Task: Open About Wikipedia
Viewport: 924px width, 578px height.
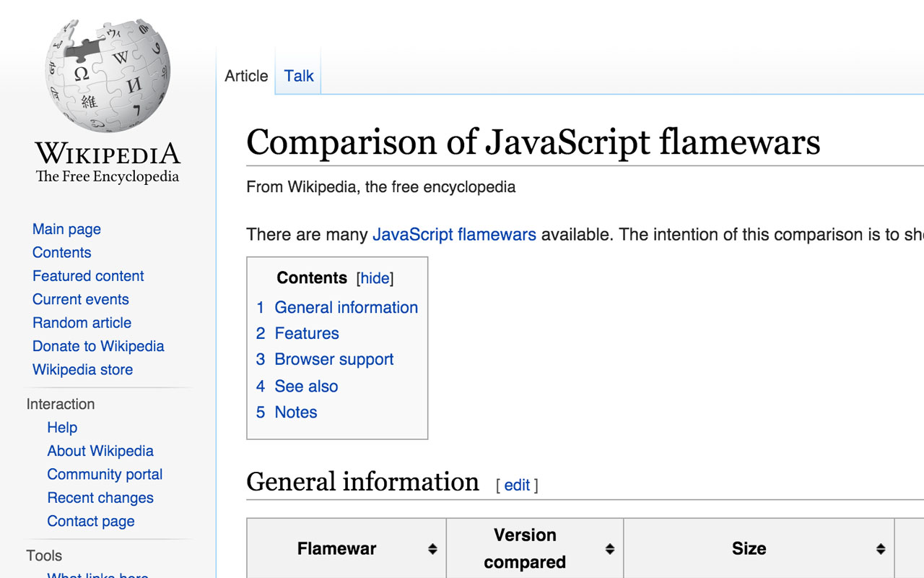Action: (x=100, y=451)
